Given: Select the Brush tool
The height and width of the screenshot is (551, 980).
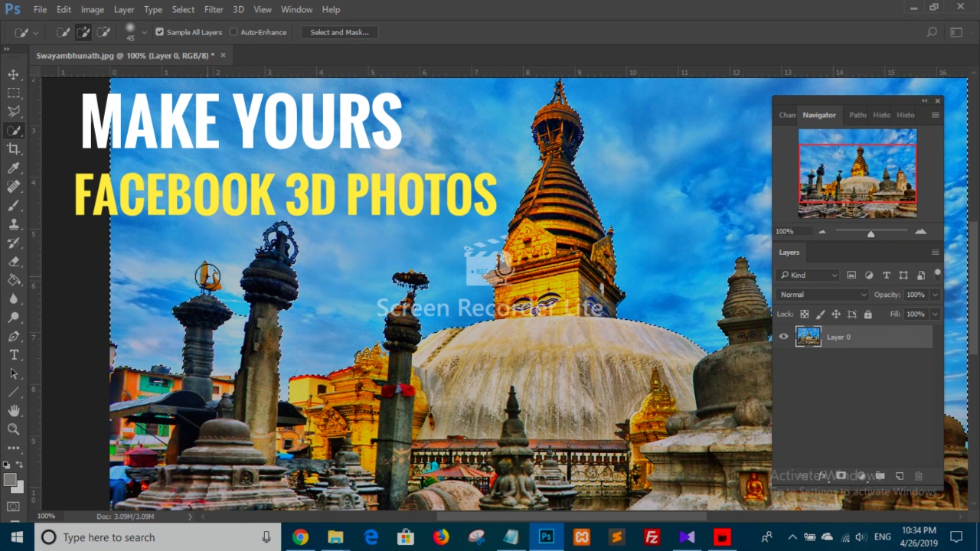Looking at the screenshot, I should (14, 205).
